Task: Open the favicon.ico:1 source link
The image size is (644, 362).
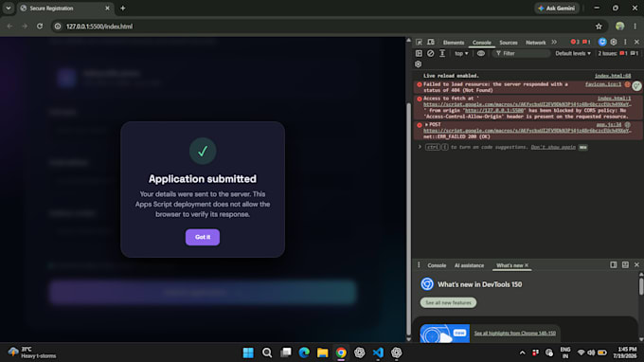Action: 603,84
